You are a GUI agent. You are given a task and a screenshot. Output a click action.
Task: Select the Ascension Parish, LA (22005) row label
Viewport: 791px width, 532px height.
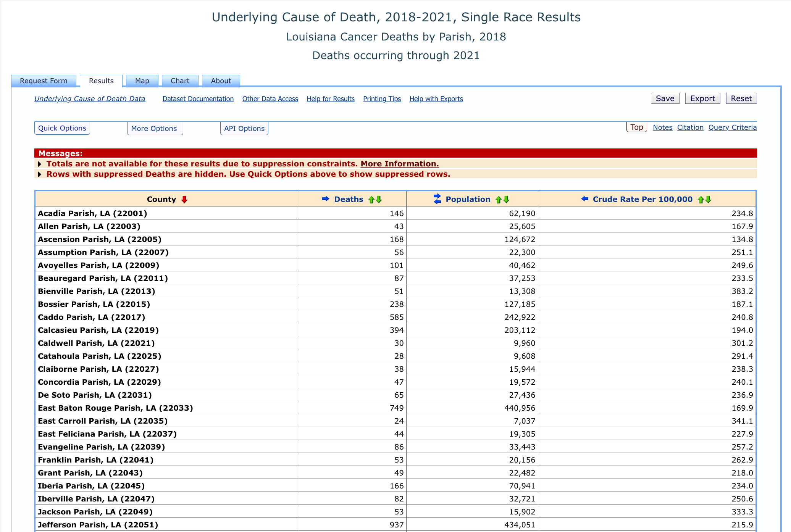coord(100,239)
